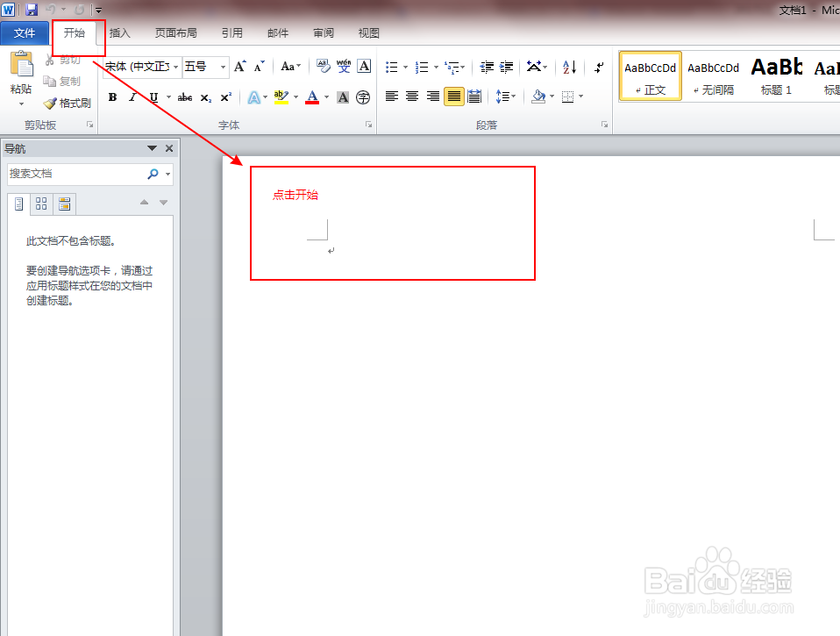This screenshot has height=636, width=840.
Task: Click the 复制 copy button
Action: [61, 82]
